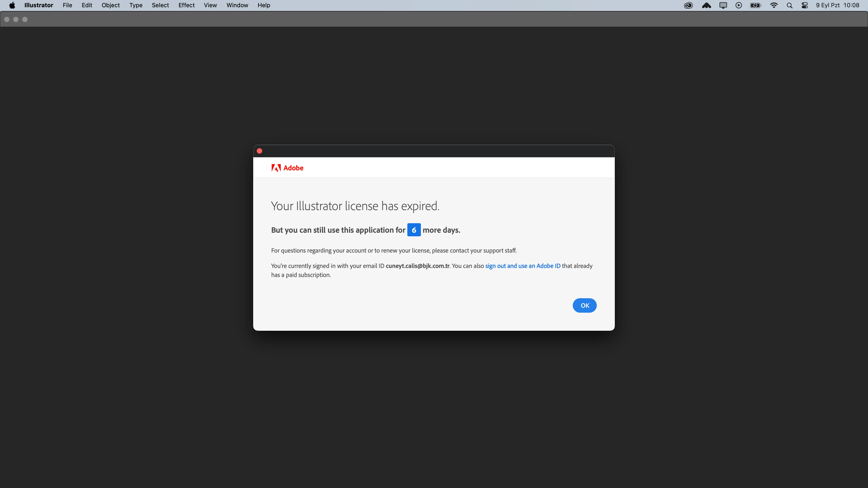Click the Now Playing menu bar icon

pos(738,5)
